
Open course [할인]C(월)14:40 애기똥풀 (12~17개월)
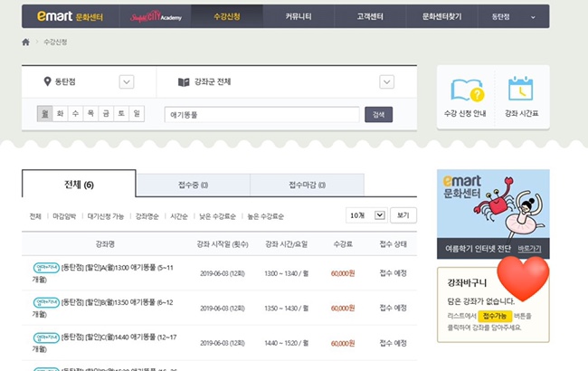point(104,343)
